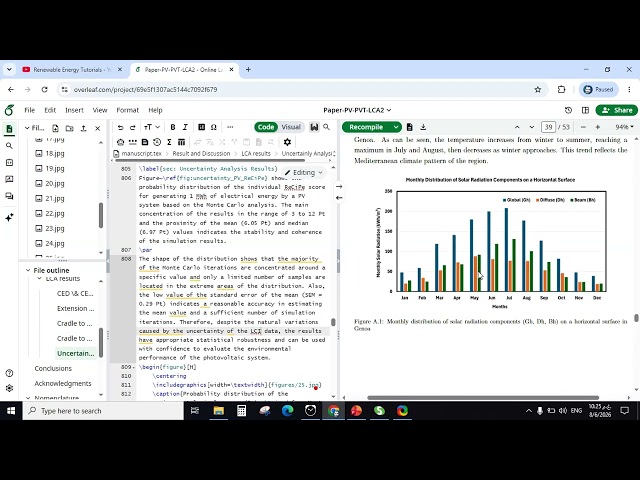Click PDF horizontal scrollbar
This screenshot has width=640, height=480.
(x=483, y=398)
